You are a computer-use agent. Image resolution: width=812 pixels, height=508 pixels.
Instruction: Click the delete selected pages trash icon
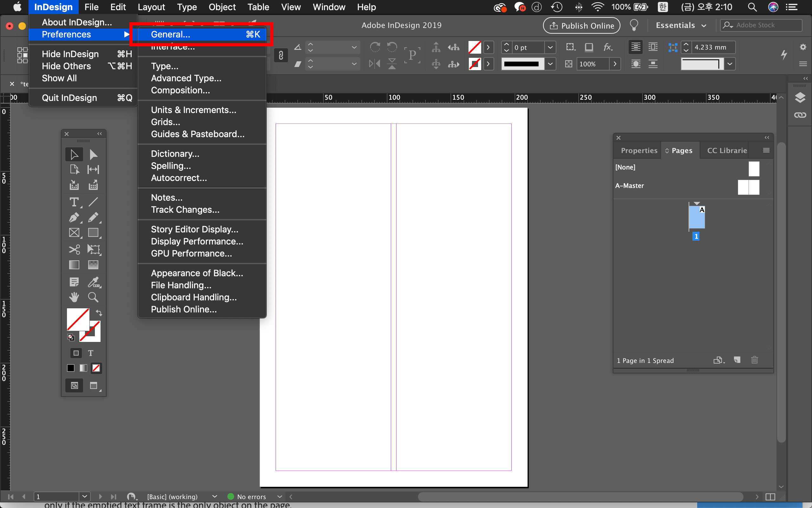pos(755,360)
